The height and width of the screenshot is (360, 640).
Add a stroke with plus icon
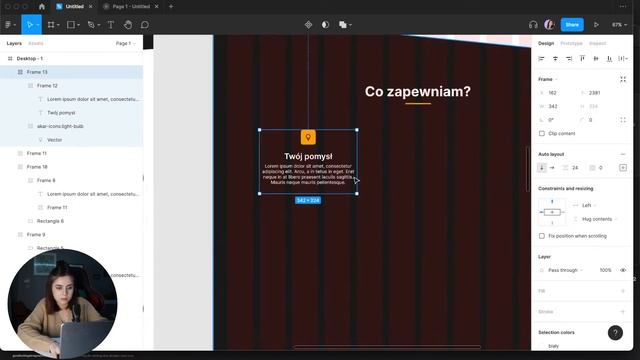[x=623, y=312]
